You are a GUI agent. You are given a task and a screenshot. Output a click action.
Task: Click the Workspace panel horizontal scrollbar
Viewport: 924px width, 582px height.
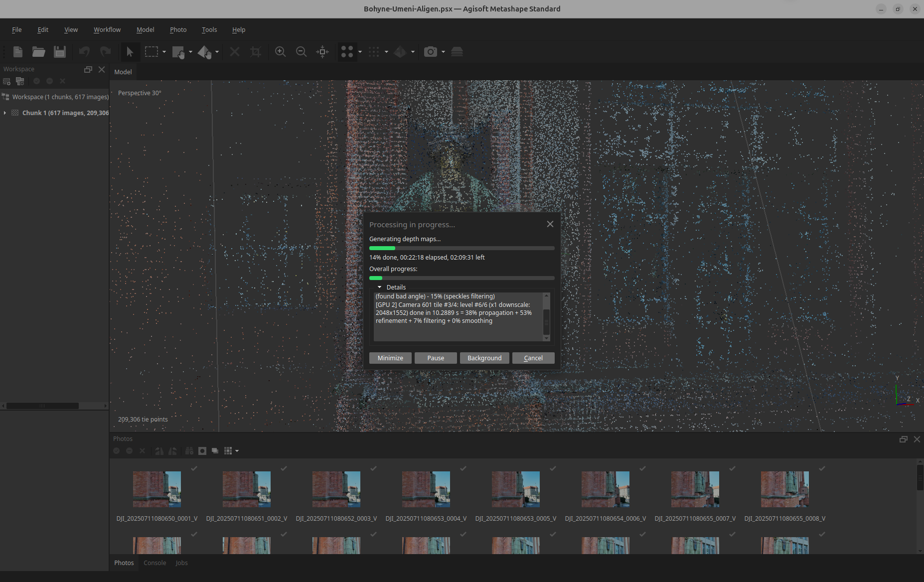42,406
